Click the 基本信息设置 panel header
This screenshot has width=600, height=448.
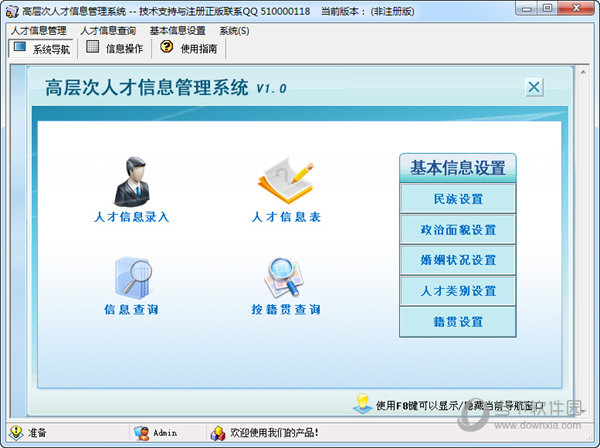[458, 168]
